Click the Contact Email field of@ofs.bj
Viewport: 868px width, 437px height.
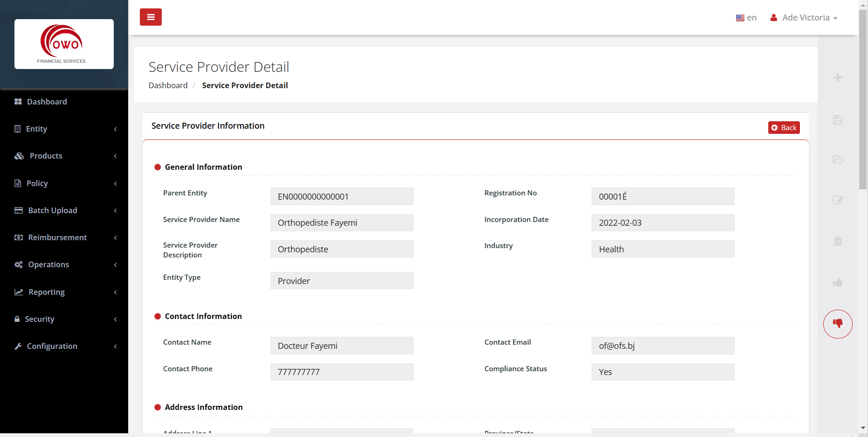[x=663, y=346]
